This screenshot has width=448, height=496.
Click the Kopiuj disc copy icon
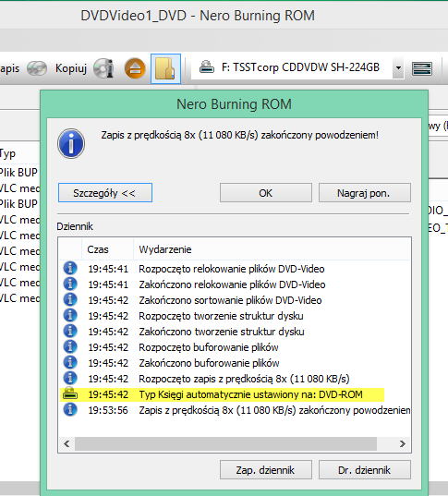(x=103, y=68)
